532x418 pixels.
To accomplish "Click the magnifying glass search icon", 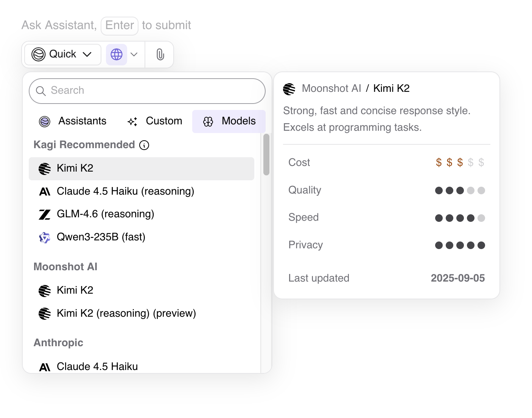I will [x=41, y=91].
